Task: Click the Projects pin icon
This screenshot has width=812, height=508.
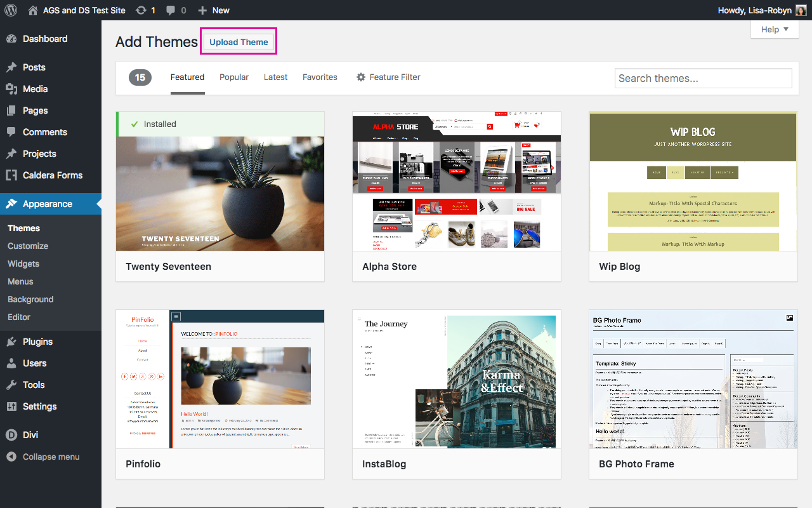Action: coord(11,154)
